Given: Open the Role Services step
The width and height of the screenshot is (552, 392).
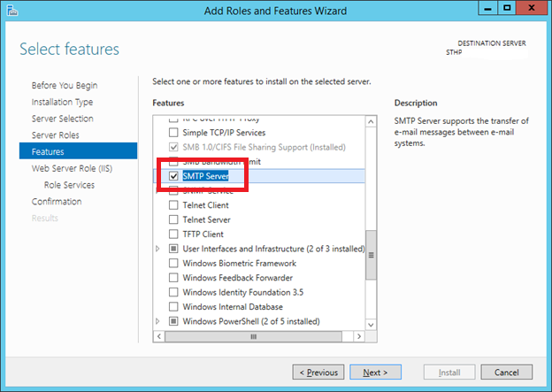Looking at the screenshot, I should click(69, 185).
